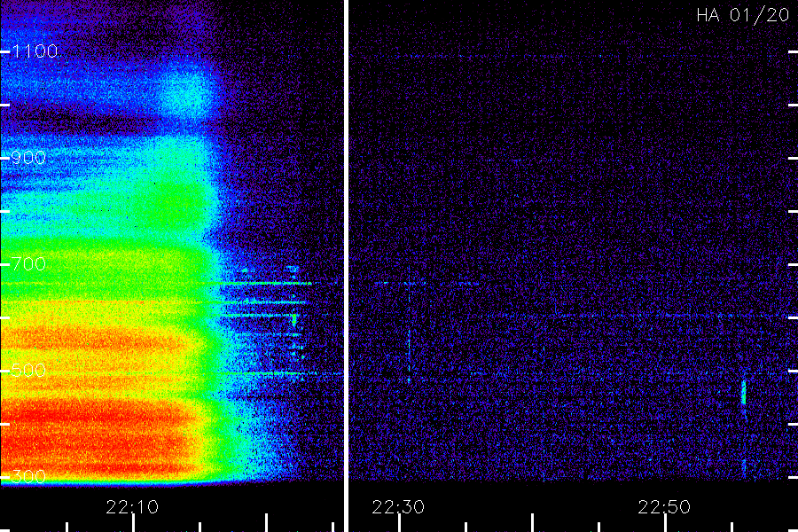
Task: Click the 22:30 time axis label
Action: [x=398, y=507]
